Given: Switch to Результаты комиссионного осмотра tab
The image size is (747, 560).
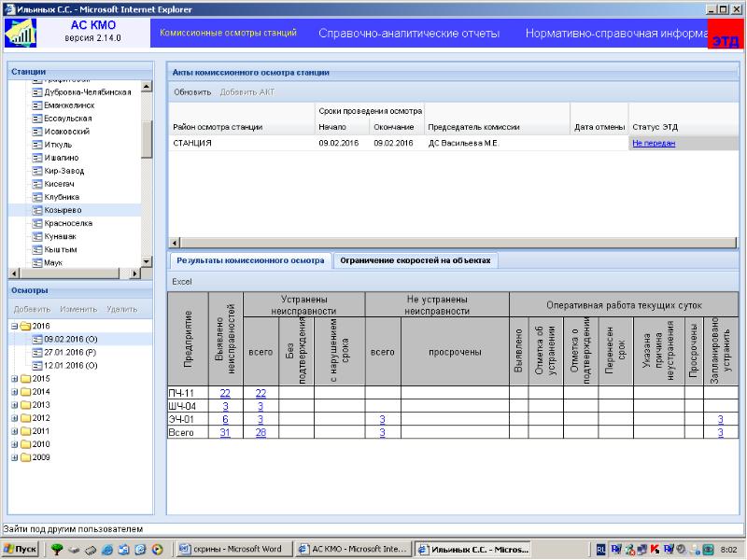Looking at the screenshot, I should click(250, 260).
